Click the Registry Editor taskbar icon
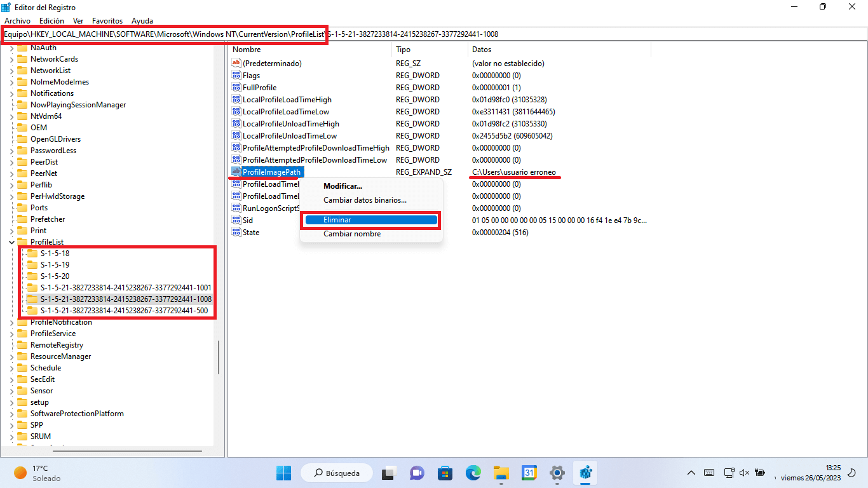868x488 pixels. click(586, 473)
